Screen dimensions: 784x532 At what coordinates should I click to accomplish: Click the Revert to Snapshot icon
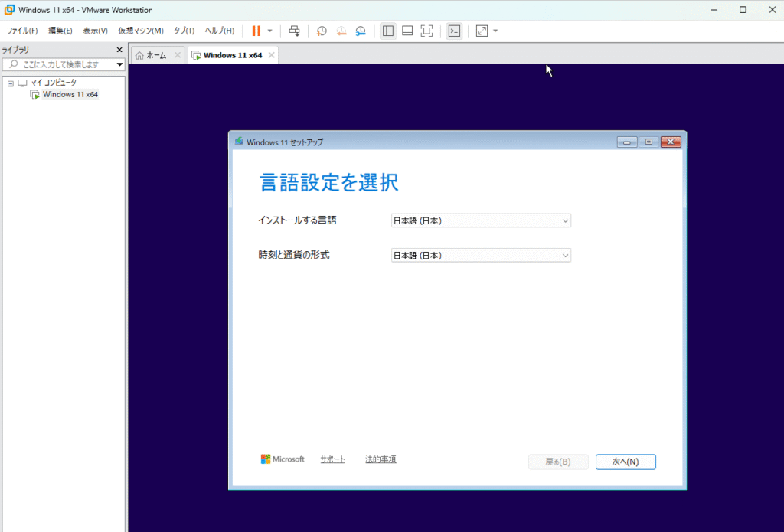(x=341, y=31)
